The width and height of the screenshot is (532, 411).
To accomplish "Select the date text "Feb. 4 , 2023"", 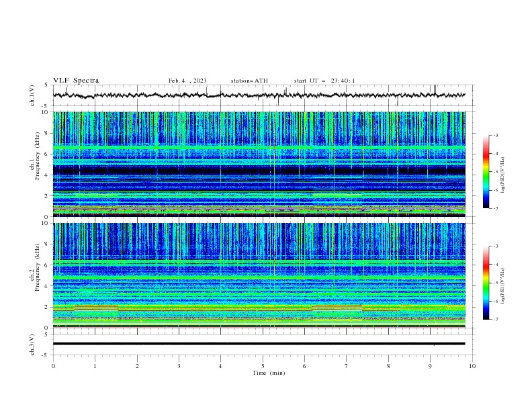I will coord(187,81).
